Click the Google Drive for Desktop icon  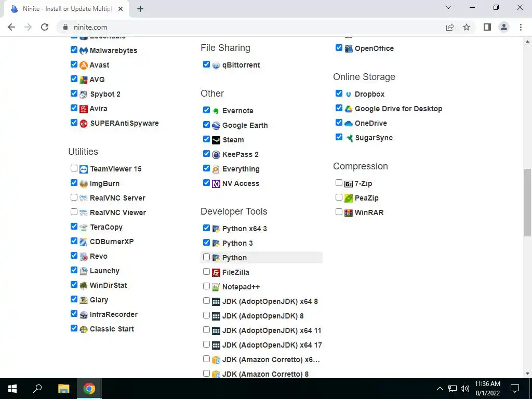(349, 109)
